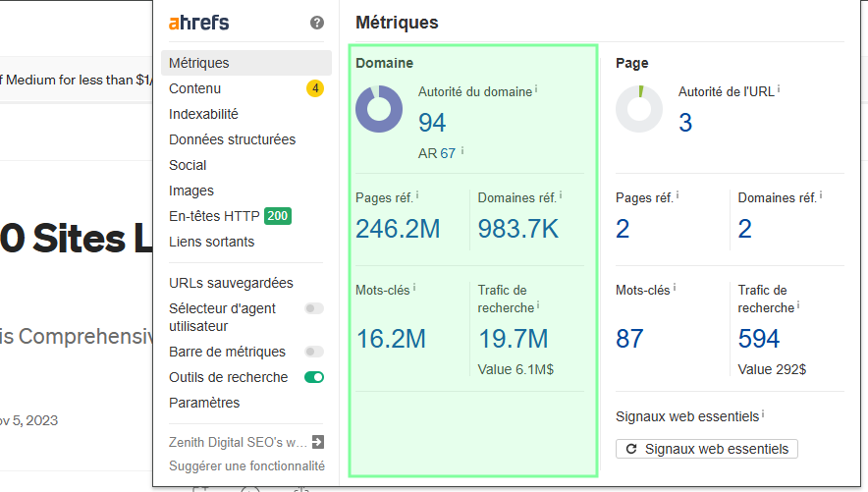Click the Métriques panel title

(x=397, y=23)
